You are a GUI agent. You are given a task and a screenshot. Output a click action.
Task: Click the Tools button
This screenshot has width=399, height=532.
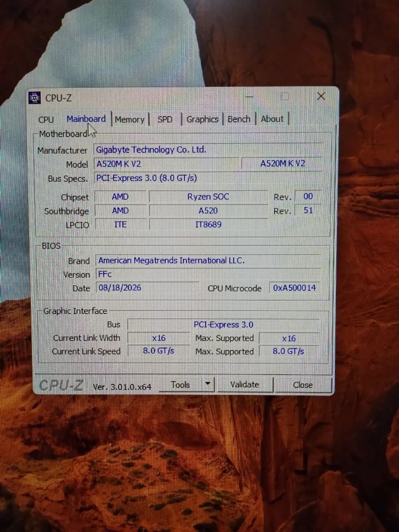click(x=180, y=385)
